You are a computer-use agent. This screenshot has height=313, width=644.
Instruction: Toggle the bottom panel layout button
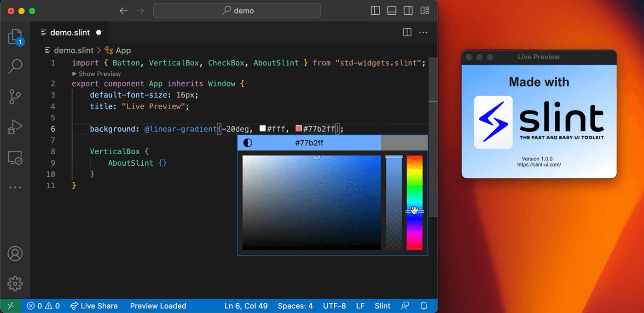[x=392, y=11]
